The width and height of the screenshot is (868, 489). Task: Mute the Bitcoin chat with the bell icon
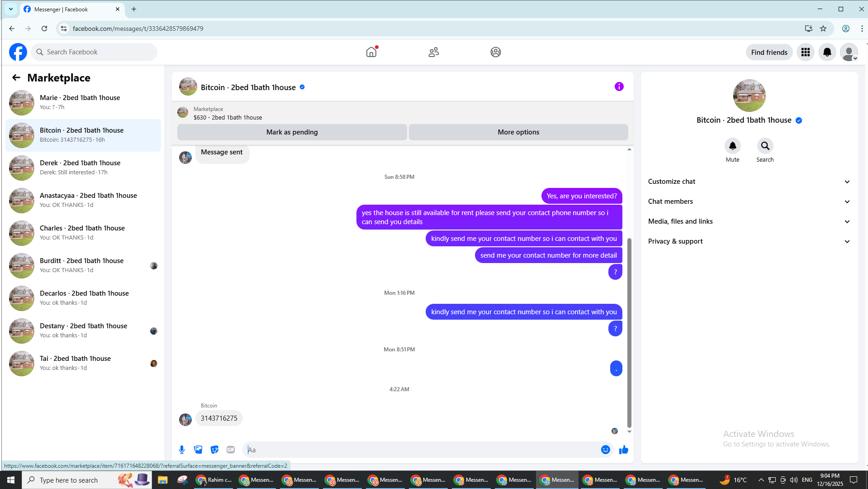coord(733,146)
